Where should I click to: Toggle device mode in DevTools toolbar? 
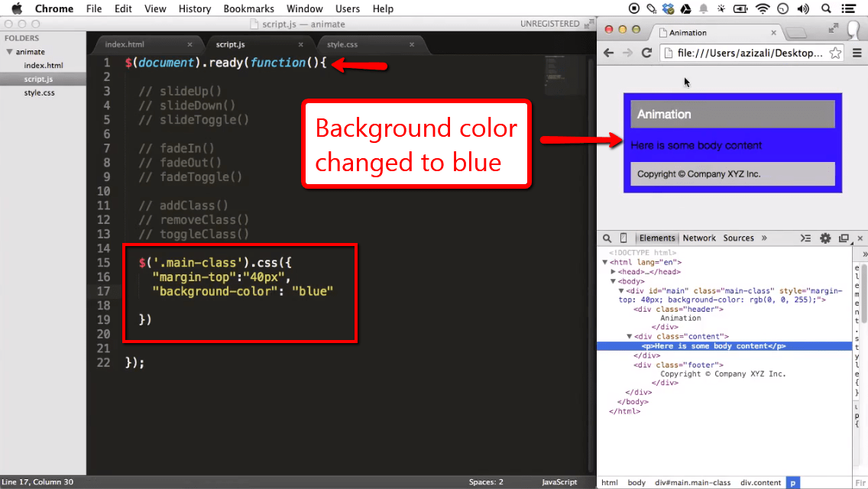(x=622, y=238)
